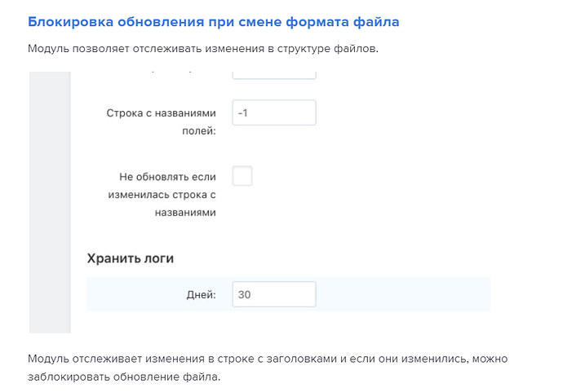This screenshot has width=563, height=392.
Task: Click the word "полей:" below the field label
Action: (x=199, y=131)
